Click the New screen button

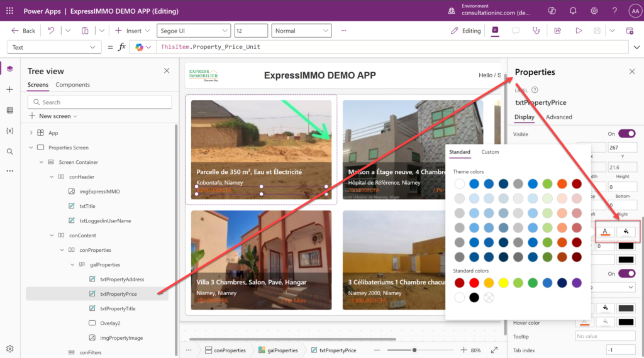(x=53, y=116)
